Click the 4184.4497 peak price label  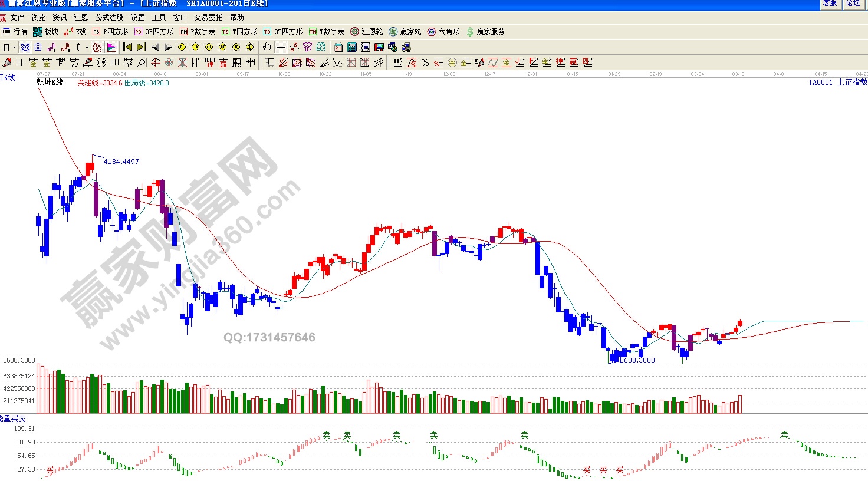[121, 162]
